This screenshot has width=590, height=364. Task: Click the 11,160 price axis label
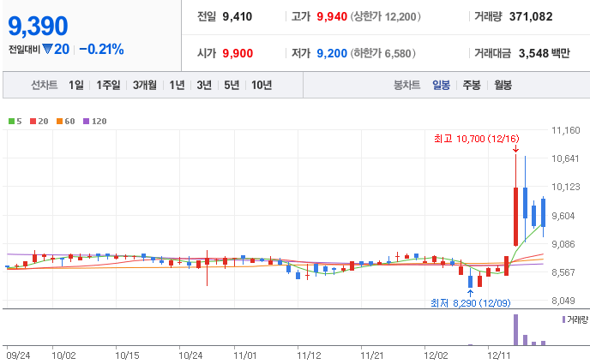click(x=565, y=130)
